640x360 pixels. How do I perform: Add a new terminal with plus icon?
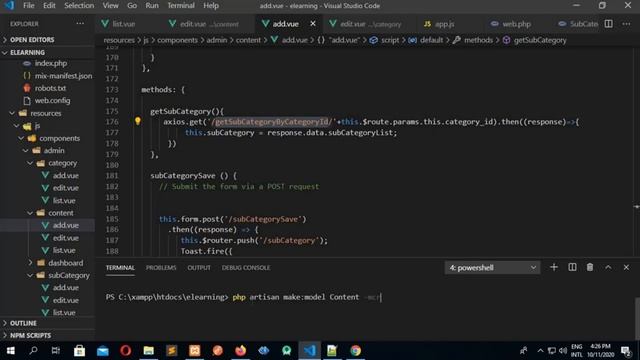coord(554,267)
